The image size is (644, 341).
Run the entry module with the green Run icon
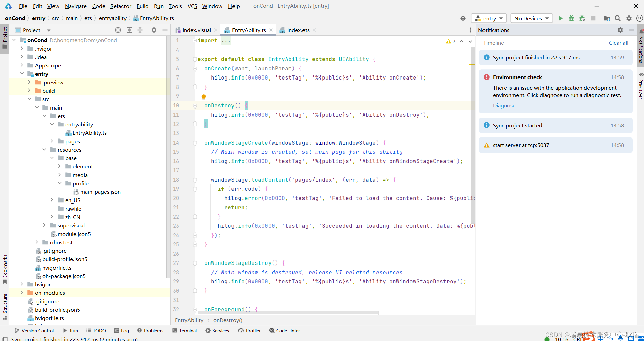point(560,18)
